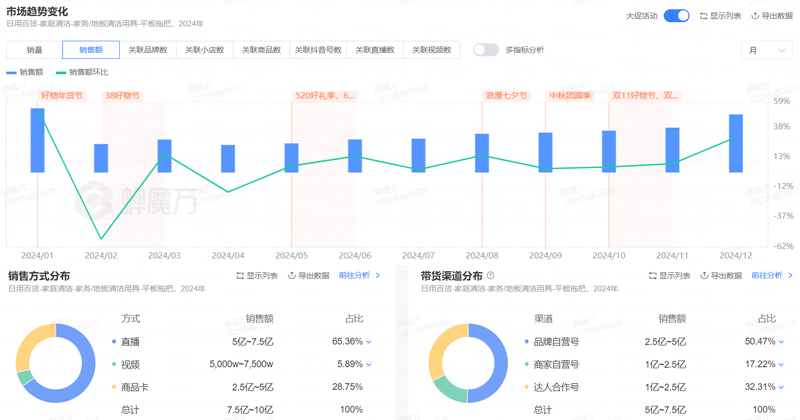Viewport: 800px width, 420px height.
Task: Click 导出数据 icon in 带货渠道分布 panel
Action: click(705, 276)
